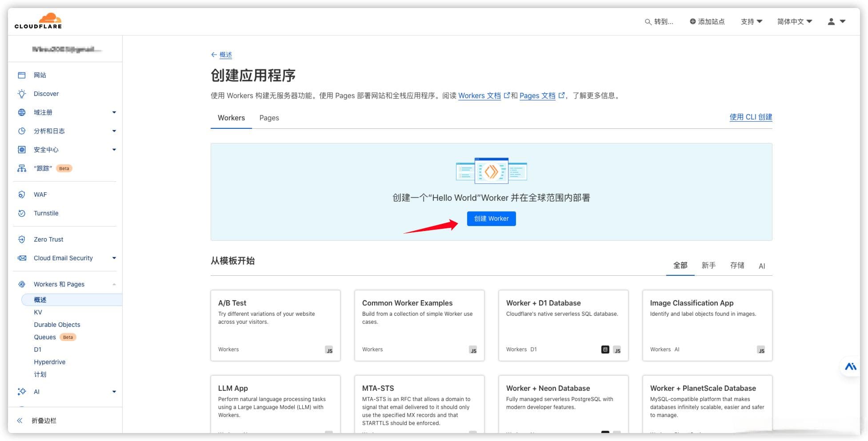
Task: Click the collapse sidebar double-chevron icon
Action: coord(20,421)
